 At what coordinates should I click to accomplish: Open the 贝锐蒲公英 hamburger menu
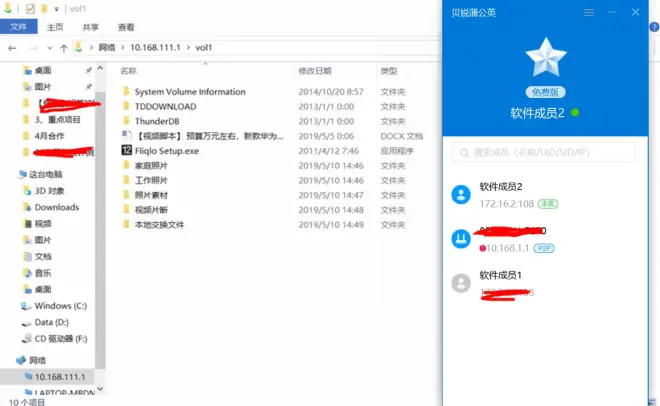(x=589, y=13)
